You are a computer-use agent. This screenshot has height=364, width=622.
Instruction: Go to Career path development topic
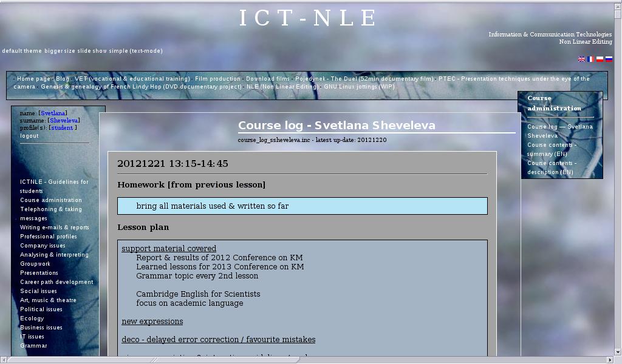(56, 282)
